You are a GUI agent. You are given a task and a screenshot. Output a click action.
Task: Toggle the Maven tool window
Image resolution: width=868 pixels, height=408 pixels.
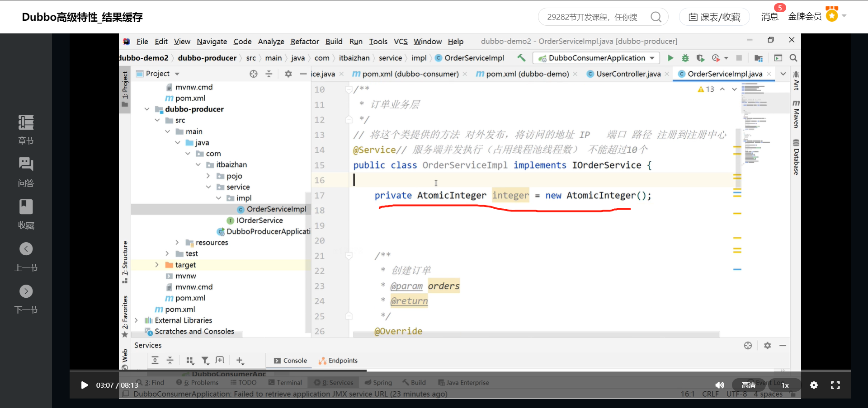tap(796, 114)
